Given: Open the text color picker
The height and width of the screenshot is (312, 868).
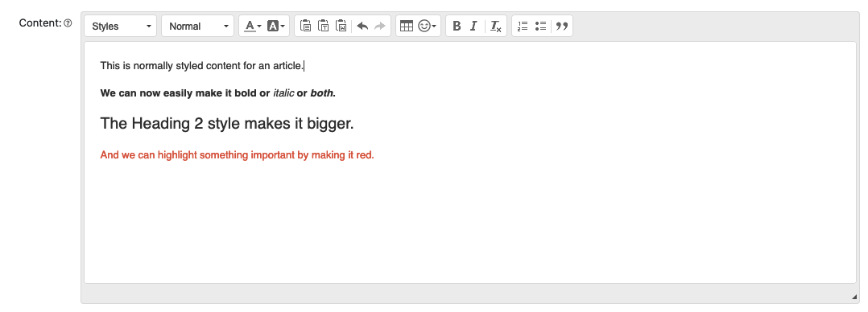Looking at the screenshot, I should (253, 26).
